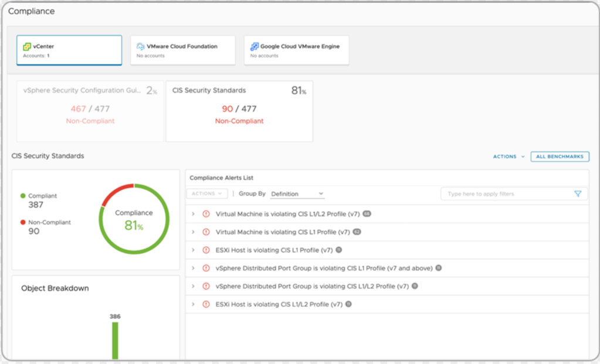Image resolution: width=600 pixels, height=364 pixels.
Task: Click the Compliance 81% donut chart
Action: pyautogui.click(x=134, y=219)
